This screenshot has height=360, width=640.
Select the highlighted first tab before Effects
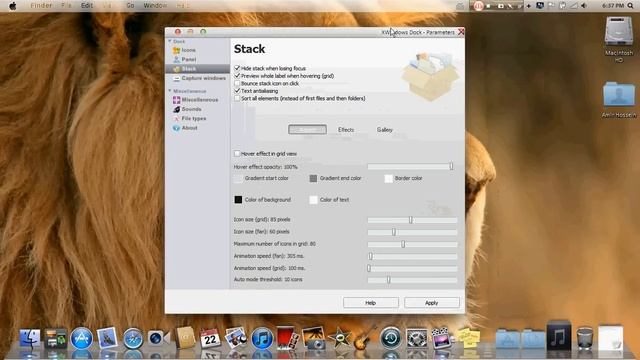pyautogui.click(x=307, y=129)
